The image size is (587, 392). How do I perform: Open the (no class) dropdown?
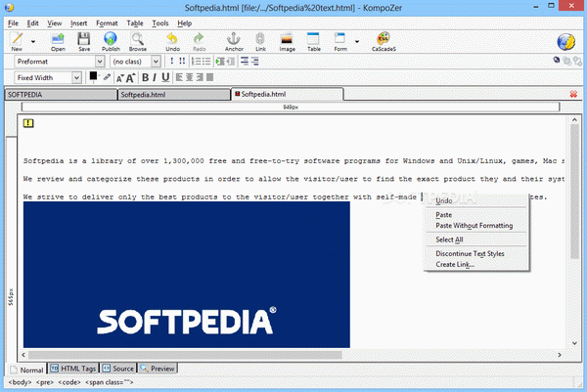155,61
